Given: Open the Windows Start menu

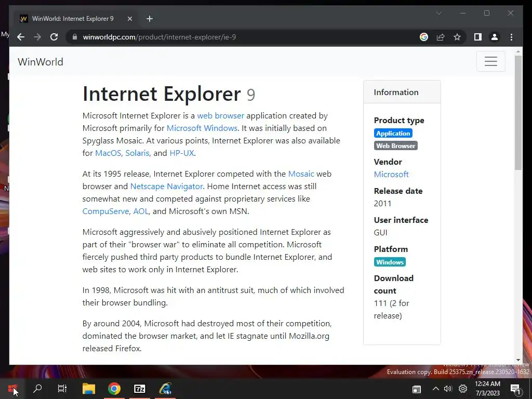Looking at the screenshot, I should 12,389.
